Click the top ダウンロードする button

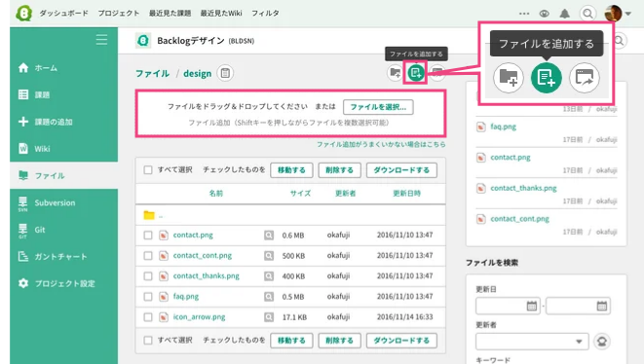[401, 170]
